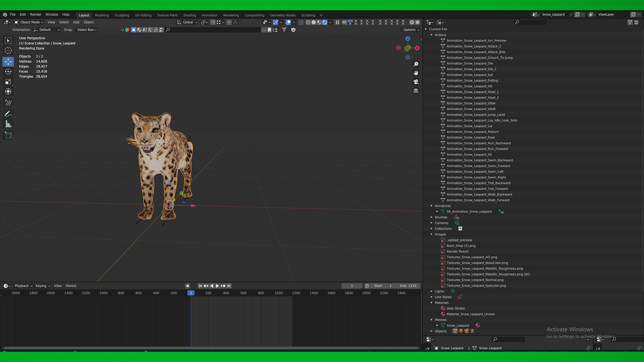Open the Help menu
The image size is (644, 362).
coord(66,15)
